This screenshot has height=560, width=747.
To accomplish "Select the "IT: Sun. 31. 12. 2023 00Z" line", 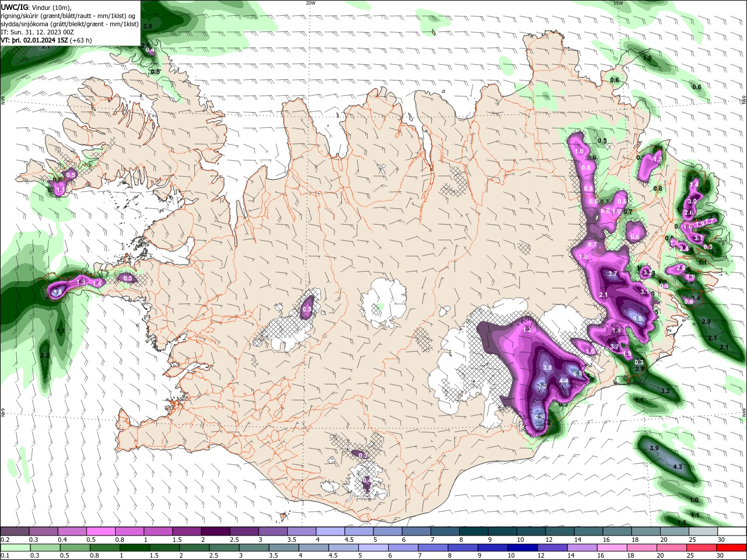I will click(x=37, y=32).
